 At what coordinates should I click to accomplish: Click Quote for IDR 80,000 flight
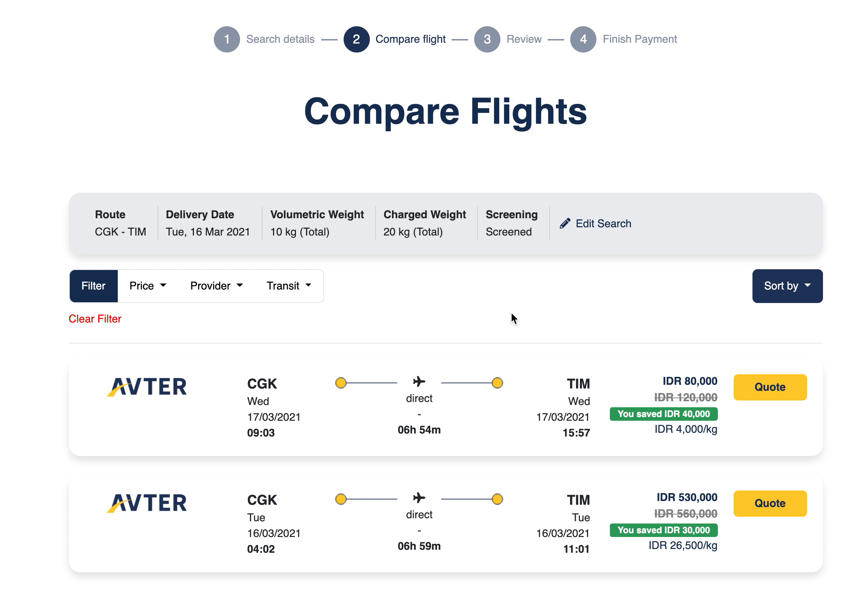pos(770,387)
